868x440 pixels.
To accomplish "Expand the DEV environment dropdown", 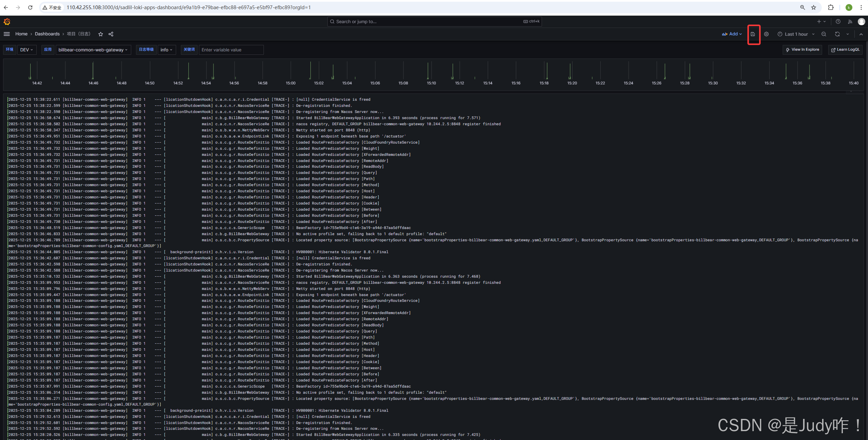I will (27, 50).
